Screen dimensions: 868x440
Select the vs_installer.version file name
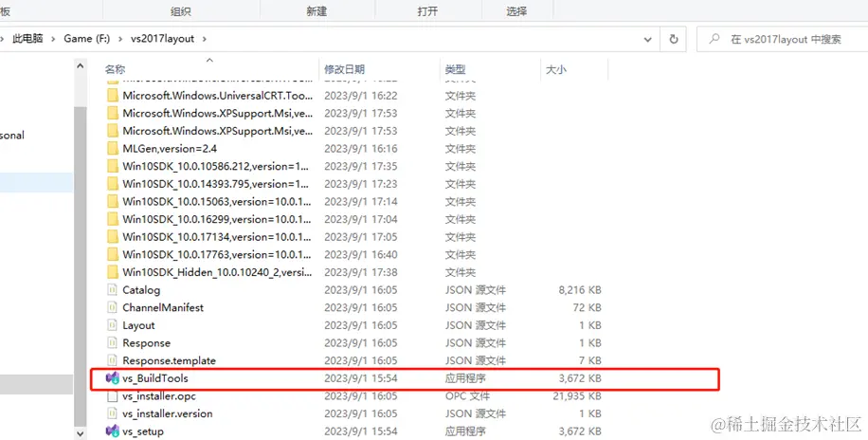(x=168, y=413)
